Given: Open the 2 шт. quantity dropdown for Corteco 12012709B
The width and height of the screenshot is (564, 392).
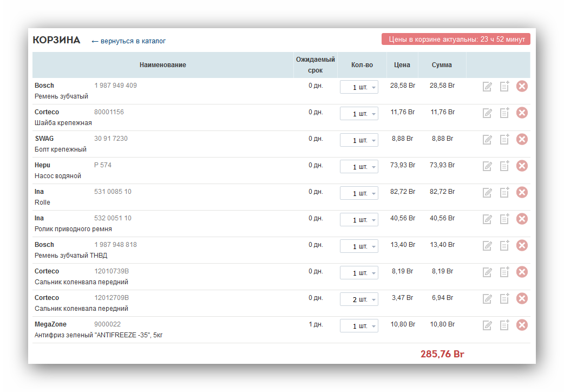Looking at the screenshot, I should [x=359, y=299].
